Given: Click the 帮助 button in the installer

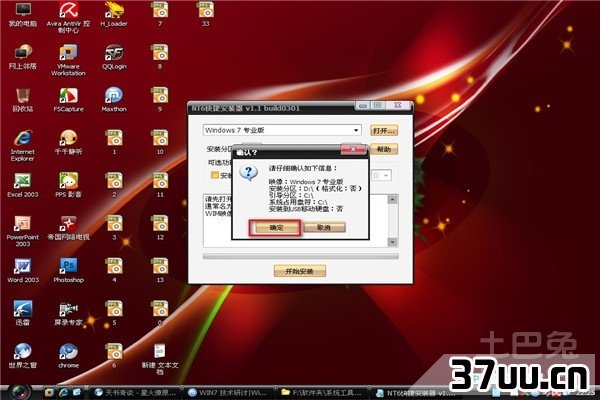Looking at the screenshot, I should 384,149.
